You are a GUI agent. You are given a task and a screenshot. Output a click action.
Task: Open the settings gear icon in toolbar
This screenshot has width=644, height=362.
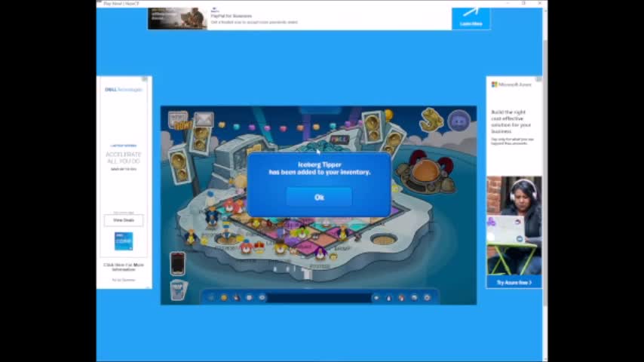(x=427, y=297)
